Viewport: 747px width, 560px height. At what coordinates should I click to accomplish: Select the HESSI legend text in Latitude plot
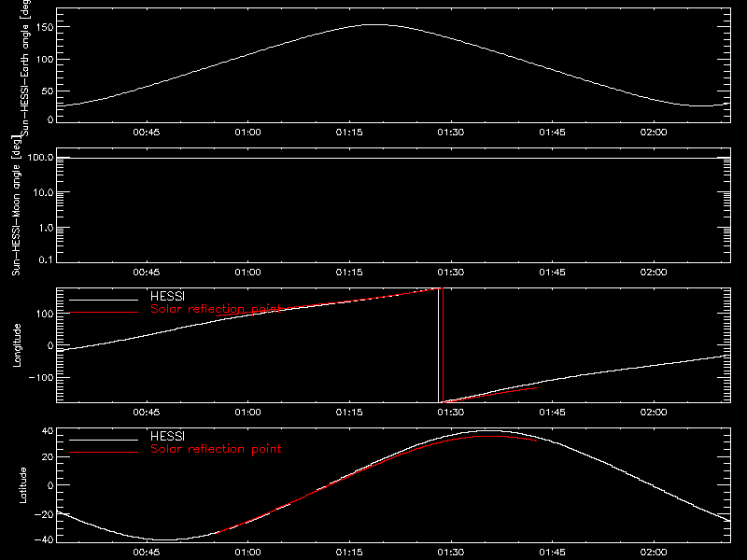(x=167, y=436)
